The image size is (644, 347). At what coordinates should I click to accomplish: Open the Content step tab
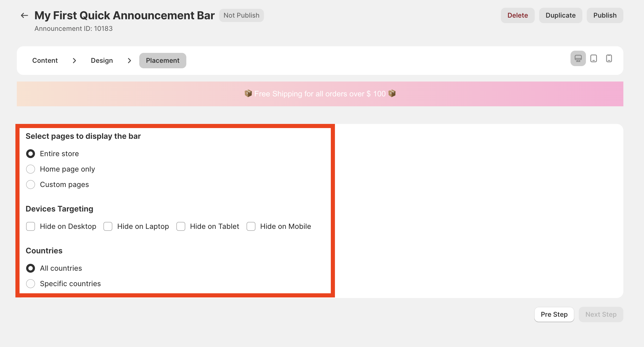tap(45, 61)
